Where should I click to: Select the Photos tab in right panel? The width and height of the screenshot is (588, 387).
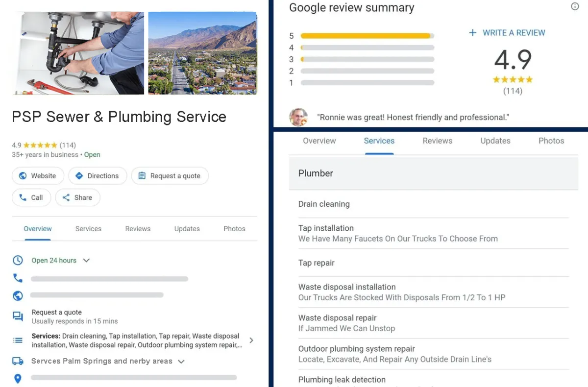pyautogui.click(x=551, y=141)
